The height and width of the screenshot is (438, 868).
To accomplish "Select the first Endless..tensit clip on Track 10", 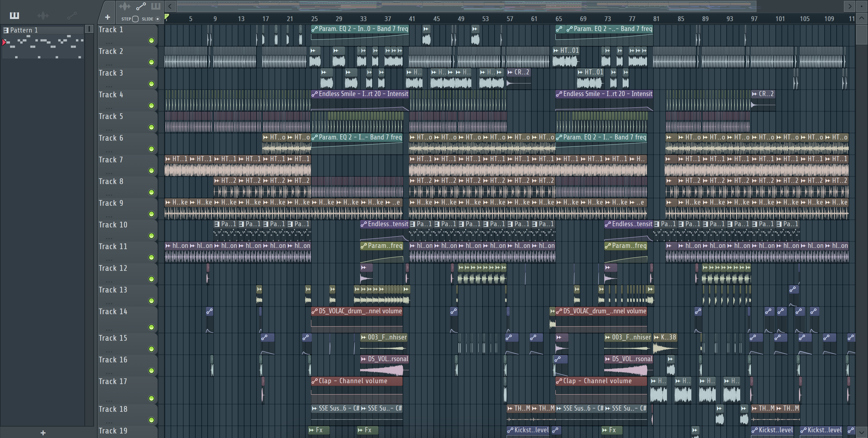I will pos(385,231).
